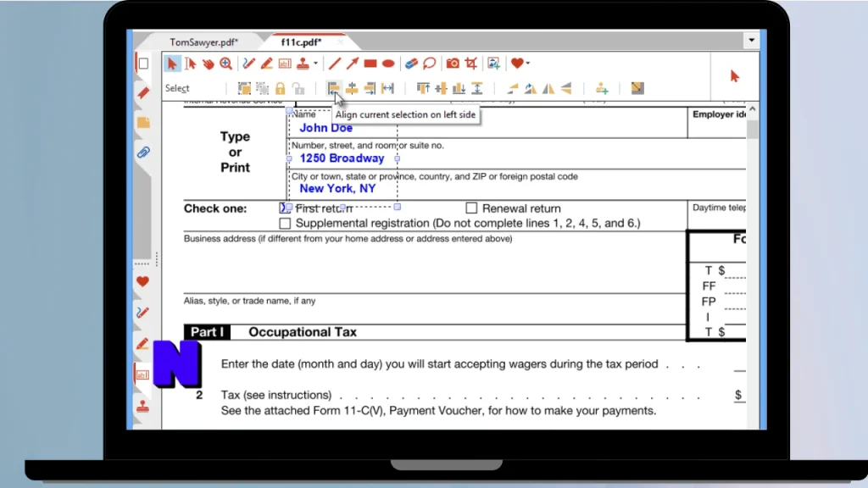Image resolution: width=868 pixels, height=488 pixels.
Task: Align selection on right side
Action: [x=370, y=88]
